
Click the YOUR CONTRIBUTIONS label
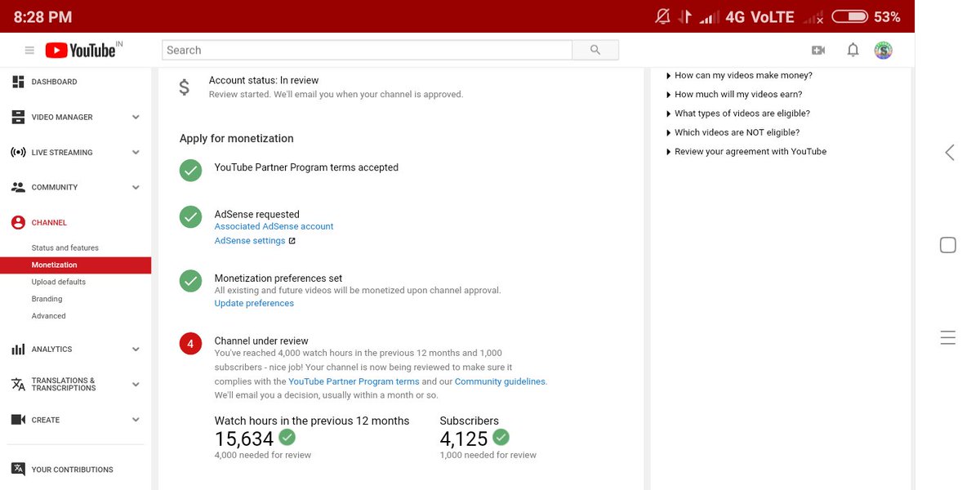tap(72, 470)
